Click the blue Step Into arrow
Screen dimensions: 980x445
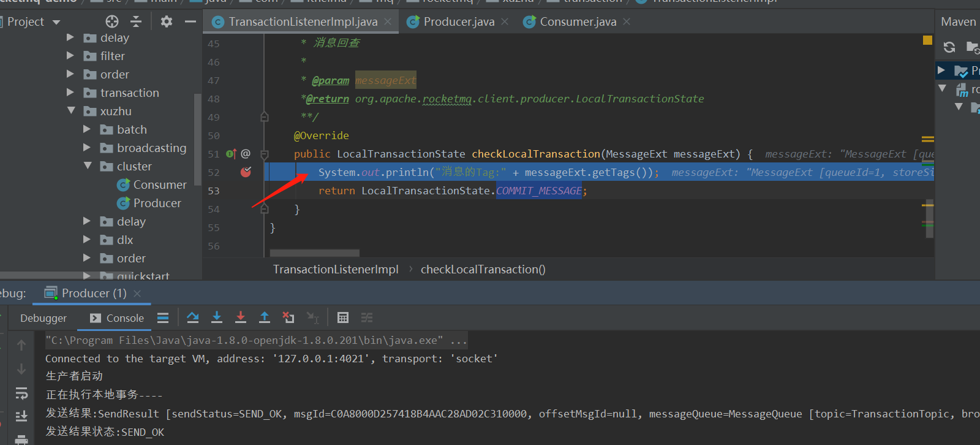217,318
